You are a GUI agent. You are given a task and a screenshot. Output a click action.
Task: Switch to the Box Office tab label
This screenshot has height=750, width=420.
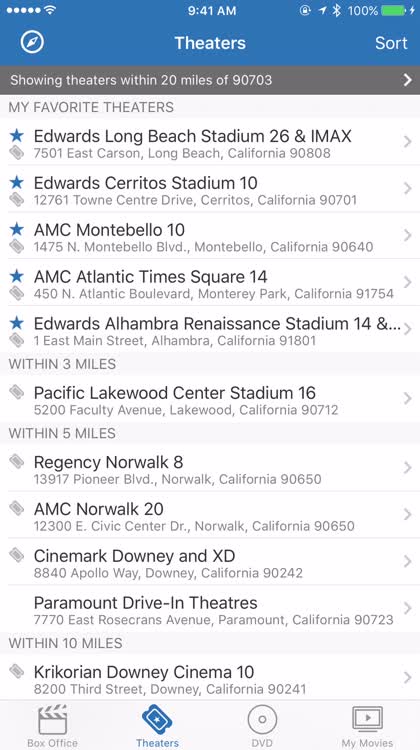pos(53,743)
